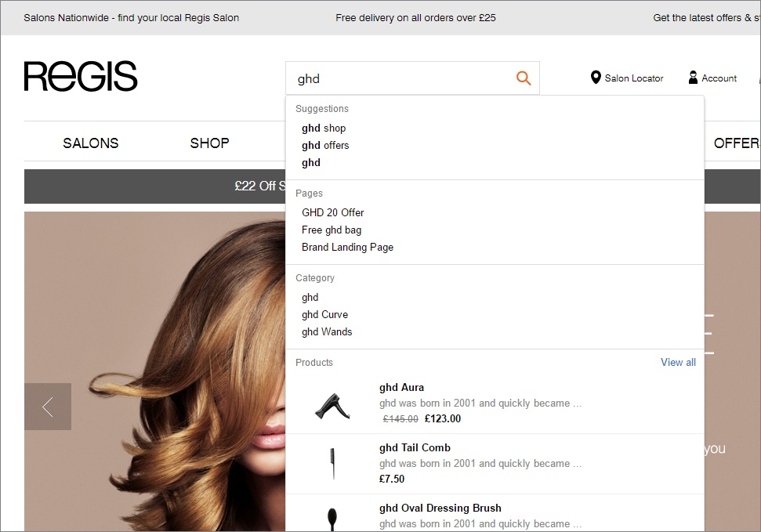
Task: Click the orange search magnifier icon
Action: click(524, 78)
